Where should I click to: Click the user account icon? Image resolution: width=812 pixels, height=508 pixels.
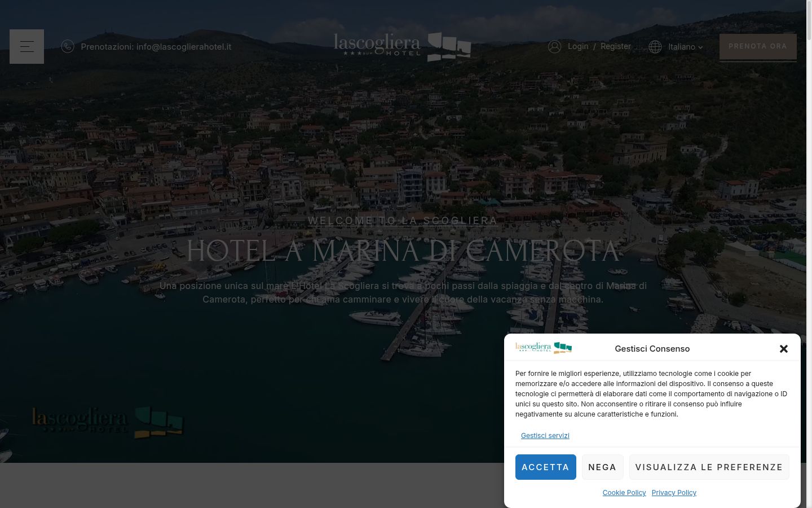click(x=554, y=46)
